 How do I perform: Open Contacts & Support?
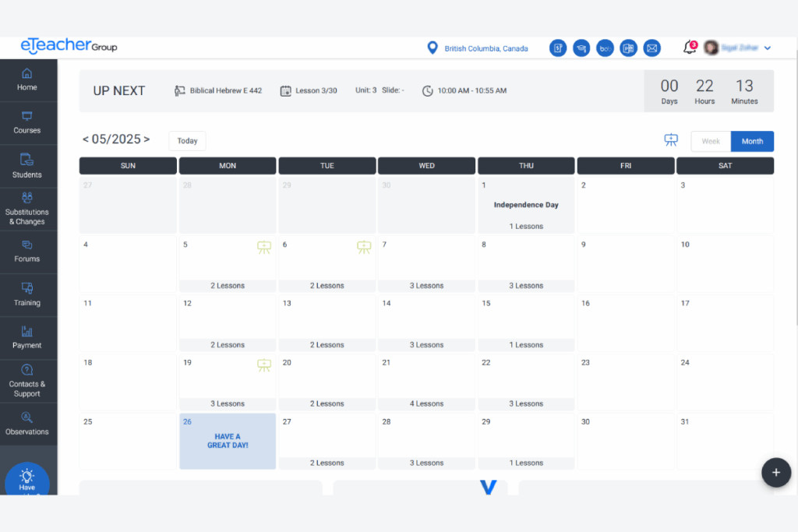[x=27, y=381]
